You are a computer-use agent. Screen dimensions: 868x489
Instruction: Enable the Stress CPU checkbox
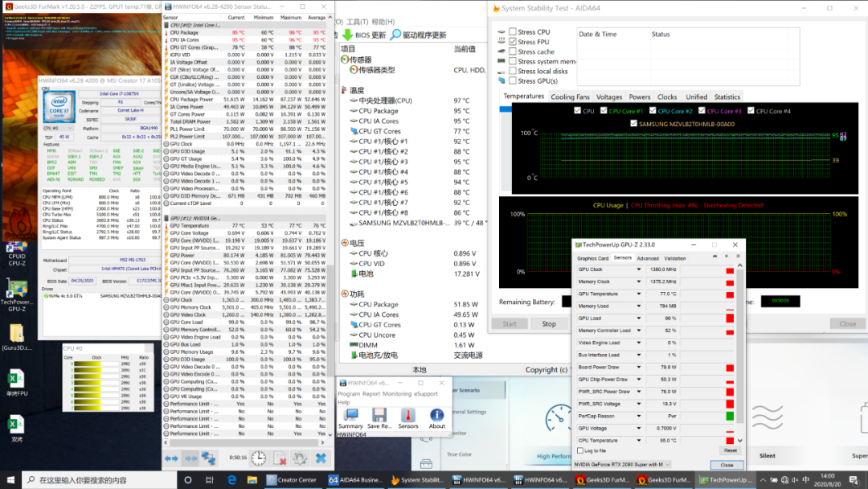pos(512,32)
